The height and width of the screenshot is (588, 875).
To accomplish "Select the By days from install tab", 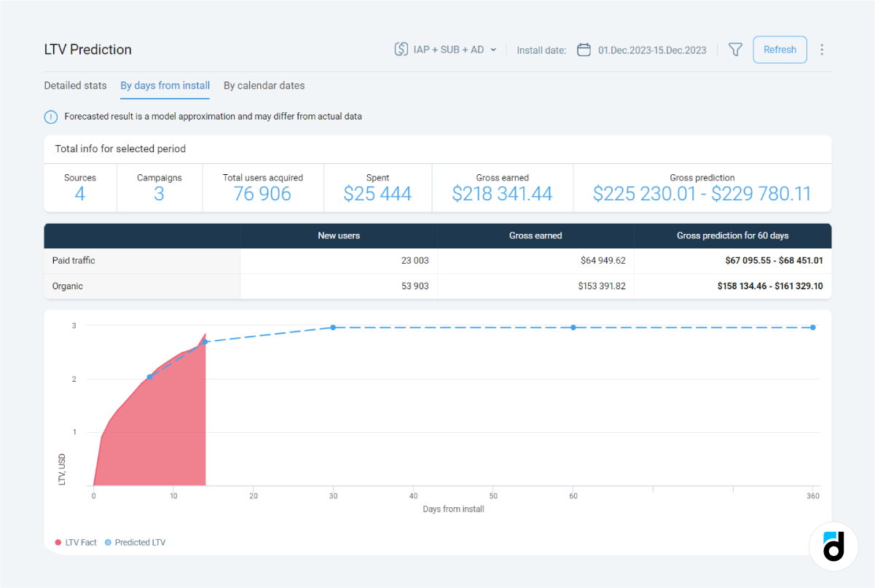I will pyautogui.click(x=165, y=85).
